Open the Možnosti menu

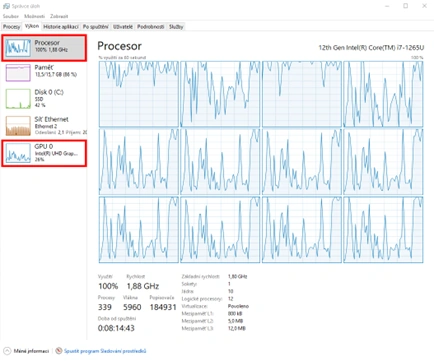pos(34,16)
